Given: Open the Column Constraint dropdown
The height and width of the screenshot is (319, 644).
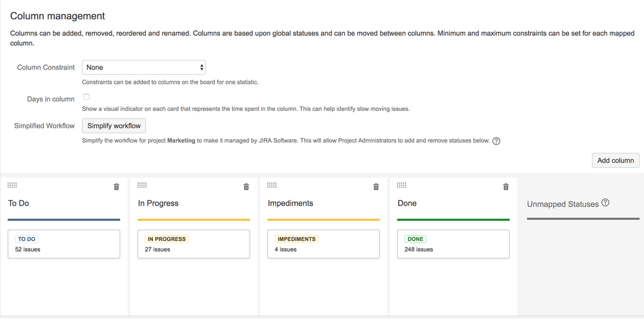Looking at the screenshot, I should pyautogui.click(x=144, y=67).
